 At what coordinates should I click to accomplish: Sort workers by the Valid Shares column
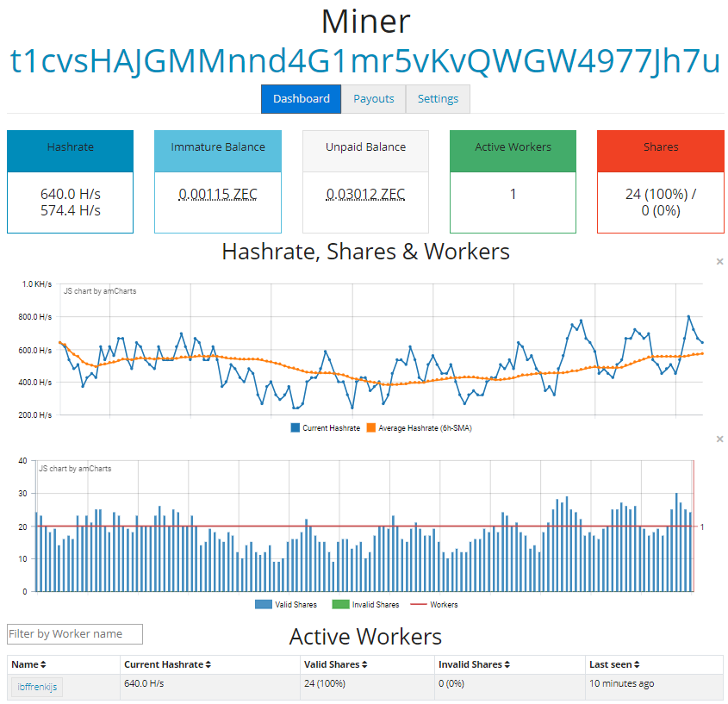[365, 664]
